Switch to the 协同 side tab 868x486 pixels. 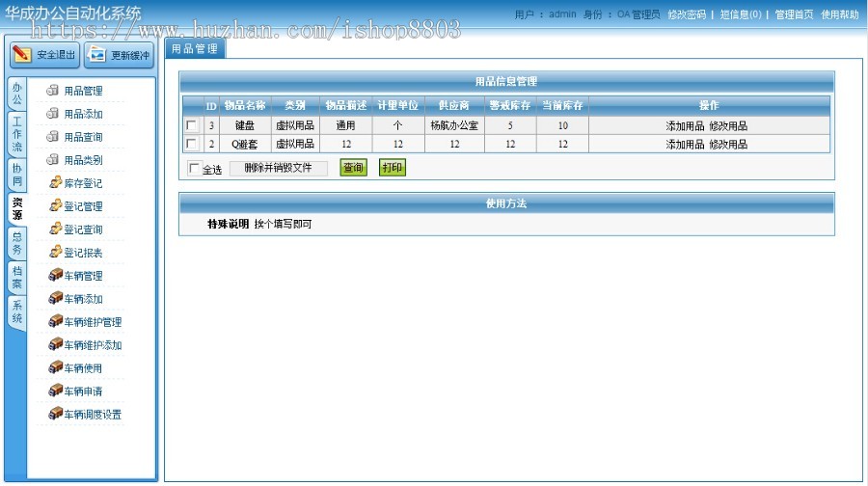(x=17, y=175)
